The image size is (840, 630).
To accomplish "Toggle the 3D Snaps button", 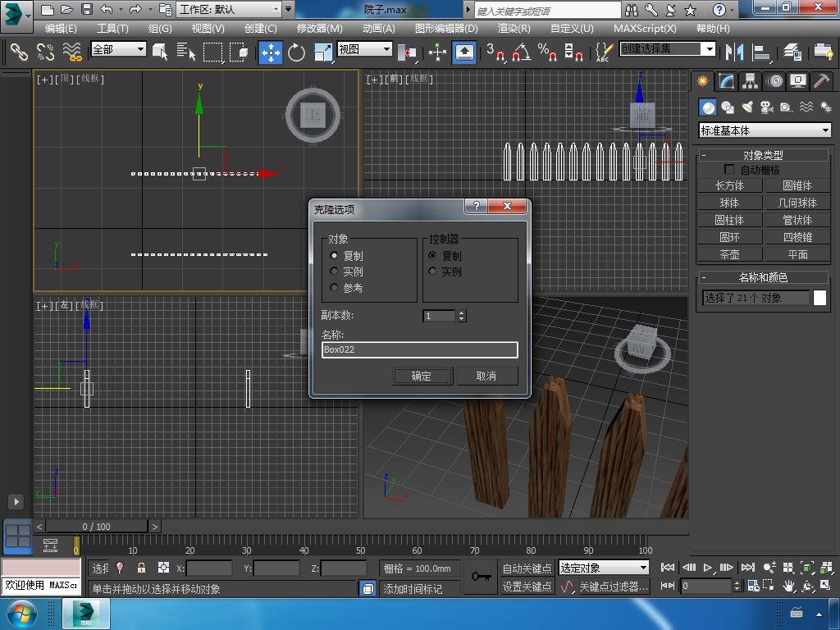I will pos(495,52).
